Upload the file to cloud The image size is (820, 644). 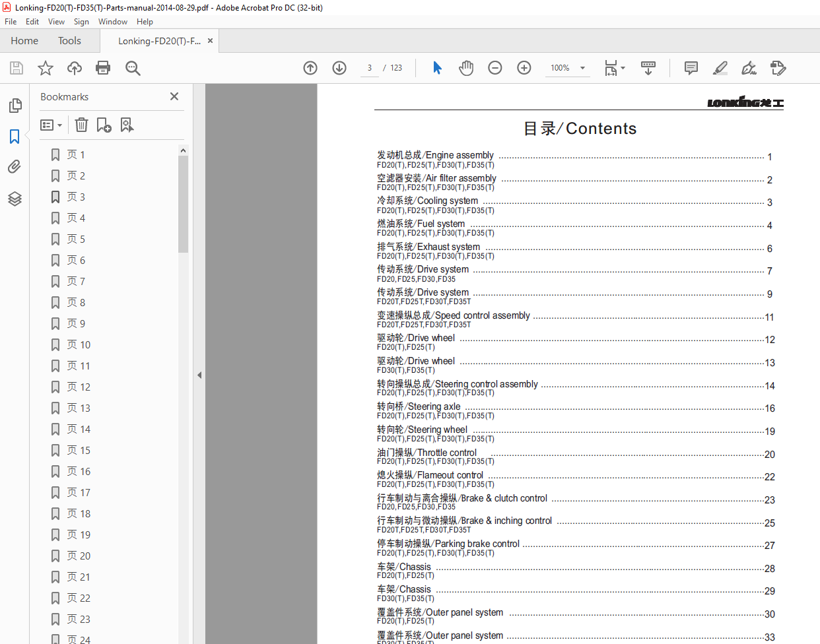pos(75,68)
